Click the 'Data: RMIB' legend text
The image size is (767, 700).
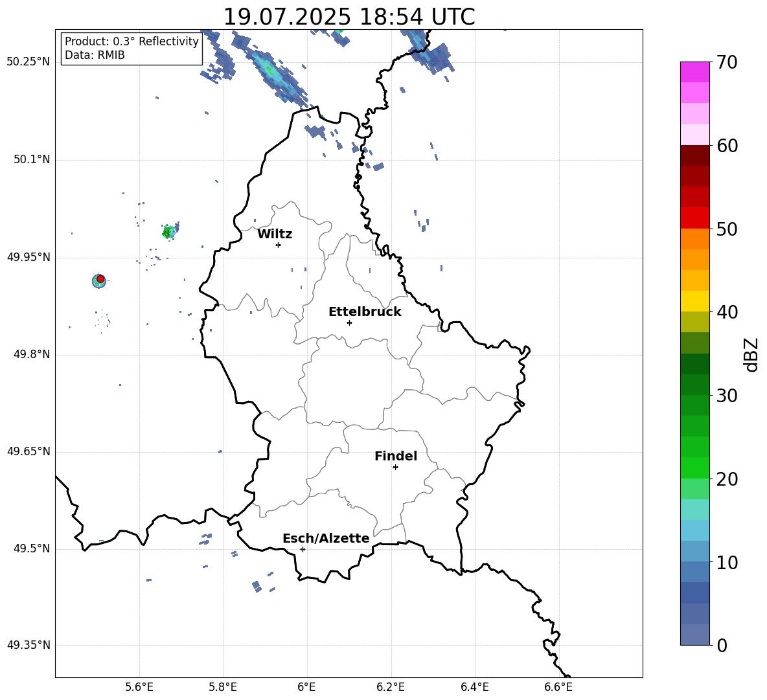click(x=95, y=55)
